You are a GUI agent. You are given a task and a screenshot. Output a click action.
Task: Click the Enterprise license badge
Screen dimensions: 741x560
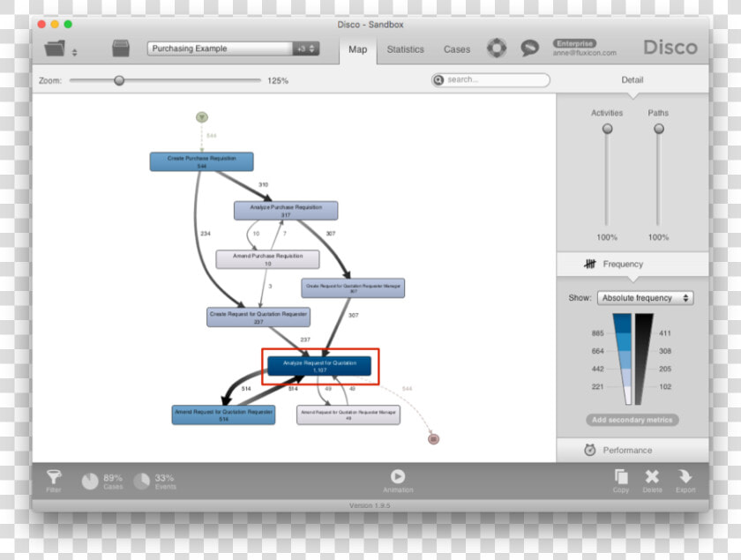(x=574, y=43)
